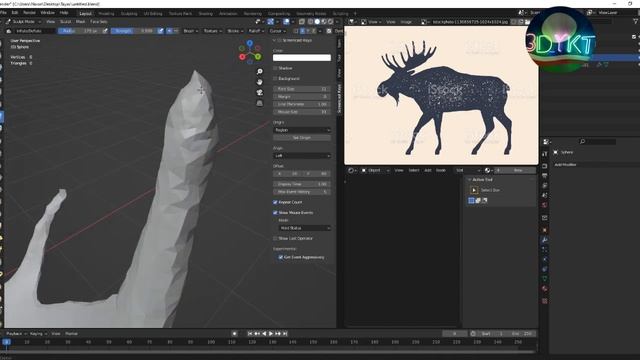Click the navigation axis gizmo in the viewport
This screenshot has height=360, width=640.
250,52
